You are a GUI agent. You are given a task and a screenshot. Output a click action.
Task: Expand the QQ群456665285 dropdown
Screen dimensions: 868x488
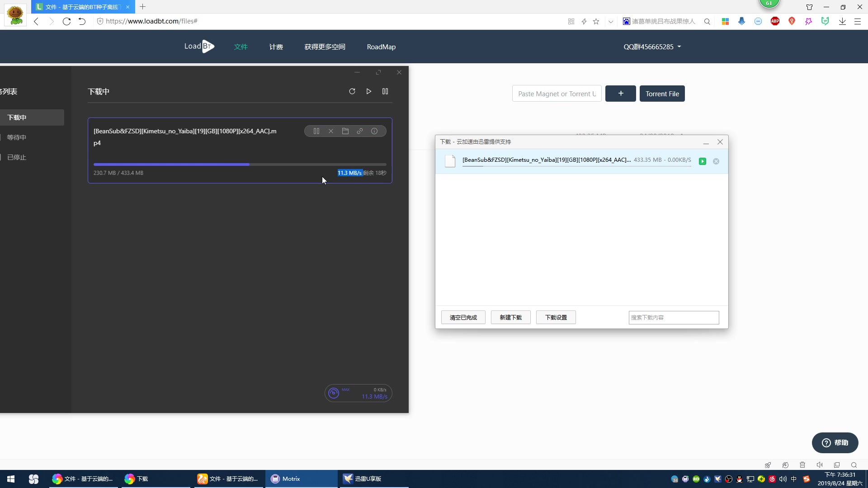652,47
